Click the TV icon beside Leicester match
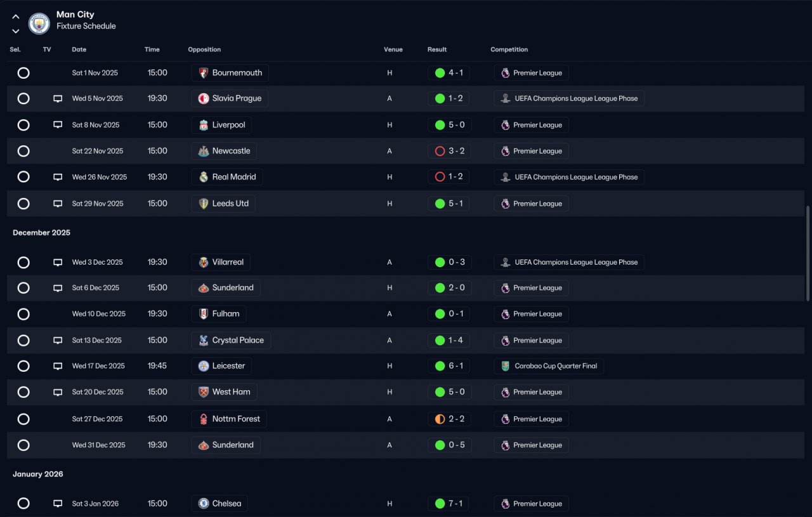 pos(58,366)
